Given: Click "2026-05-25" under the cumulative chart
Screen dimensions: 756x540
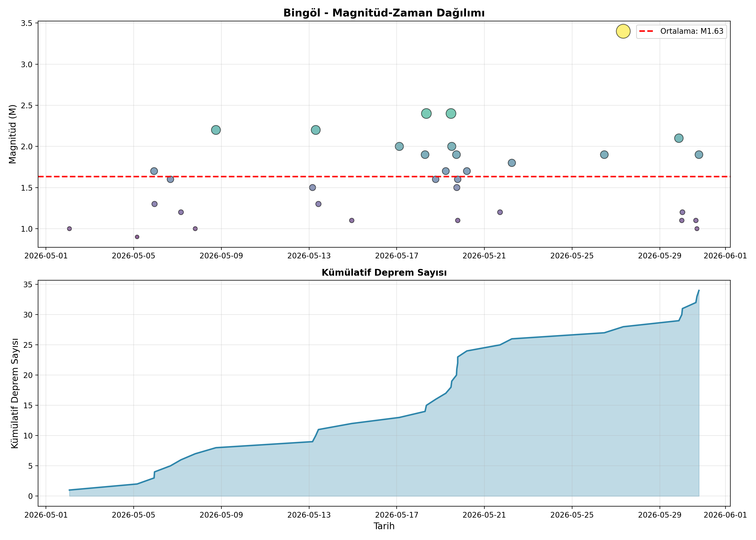Looking at the screenshot, I should (x=572, y=515).
